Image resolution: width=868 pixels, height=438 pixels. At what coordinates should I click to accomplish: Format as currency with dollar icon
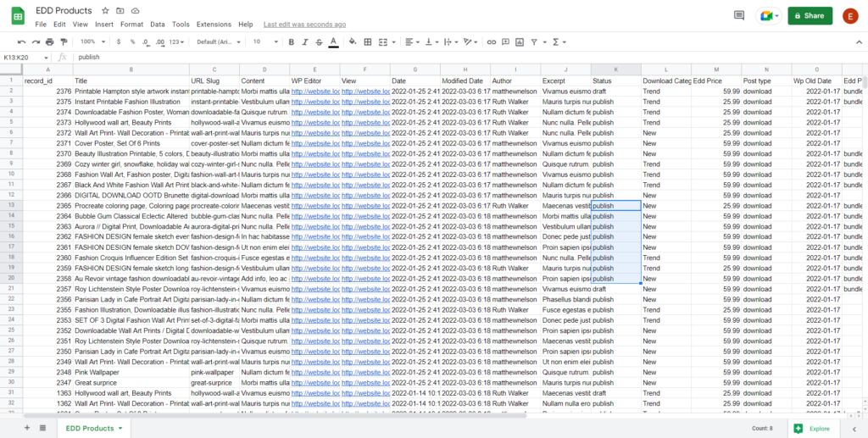pos(119,42)
